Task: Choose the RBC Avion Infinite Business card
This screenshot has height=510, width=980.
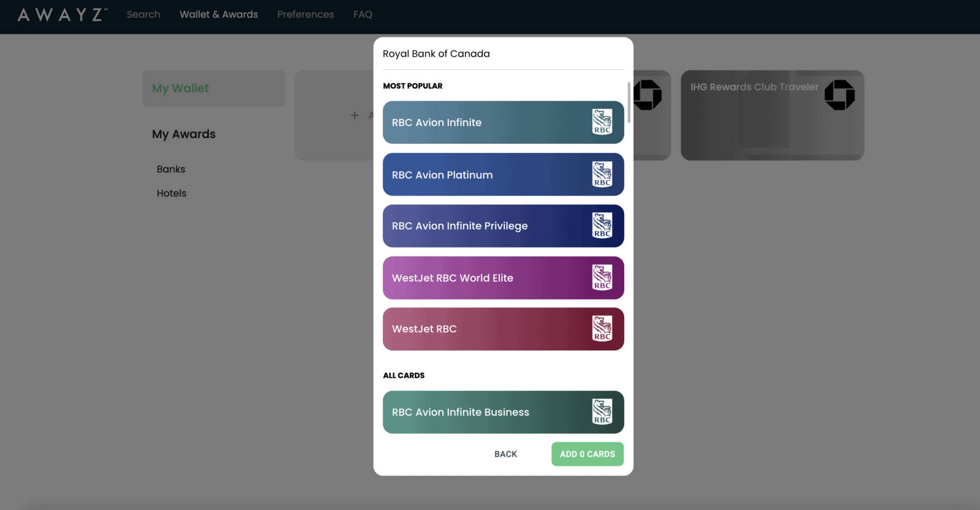Action: tap(503, 412)
